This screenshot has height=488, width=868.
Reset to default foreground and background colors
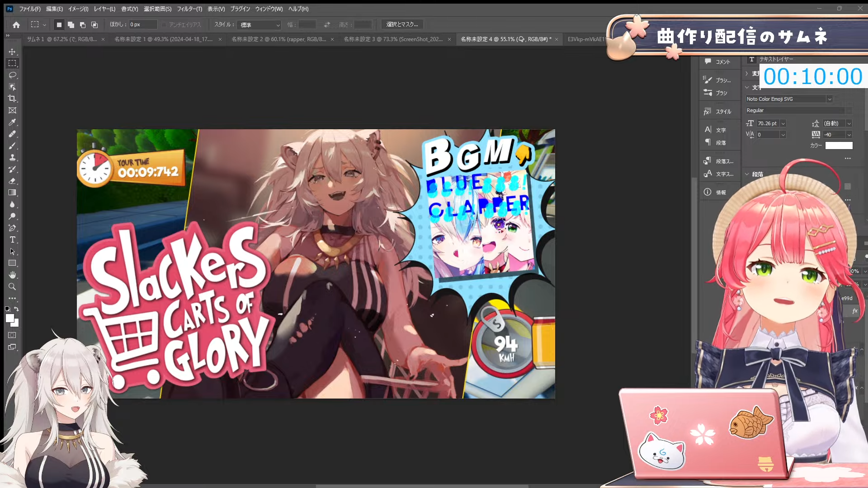[x=8, y=309]
